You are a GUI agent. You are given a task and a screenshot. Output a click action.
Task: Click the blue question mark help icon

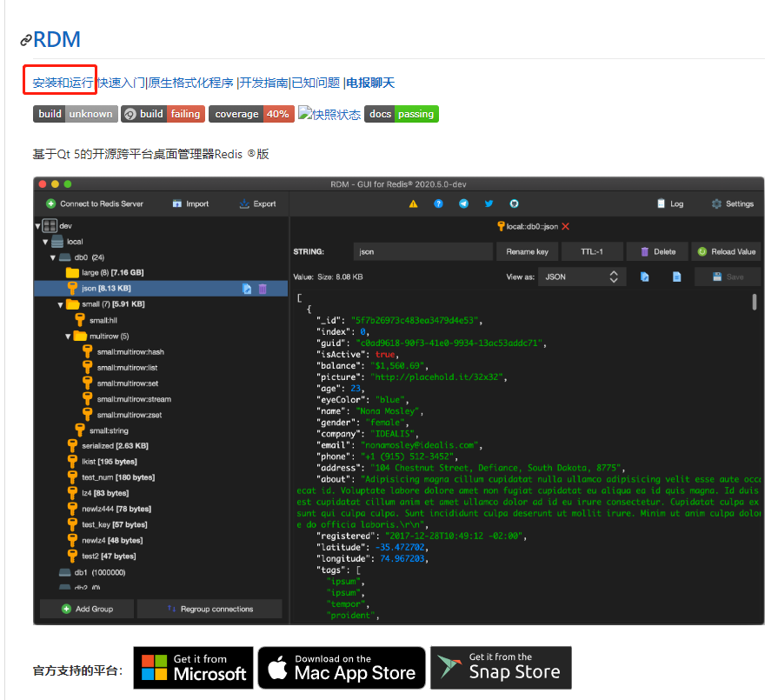click(439, 203)
